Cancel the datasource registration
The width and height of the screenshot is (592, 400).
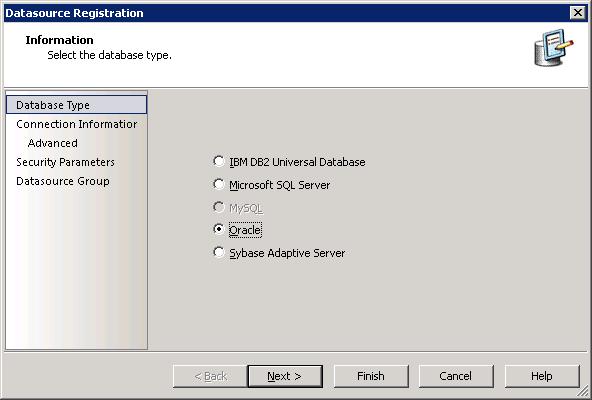(456, 376)
